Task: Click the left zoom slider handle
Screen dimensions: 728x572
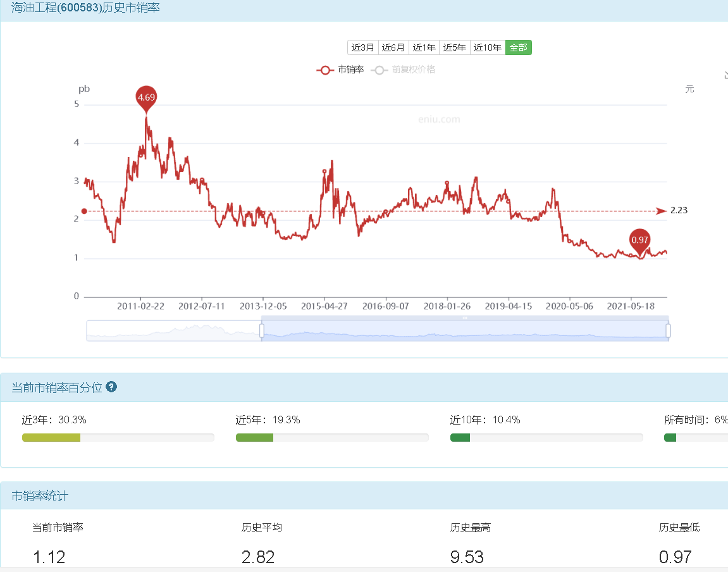Action: pos(262,330)
